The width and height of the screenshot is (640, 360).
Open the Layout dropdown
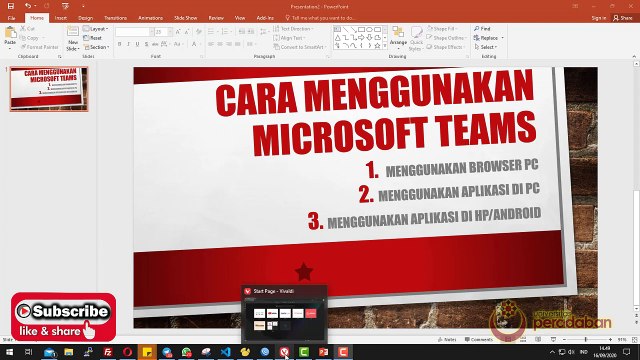point(96,29)
